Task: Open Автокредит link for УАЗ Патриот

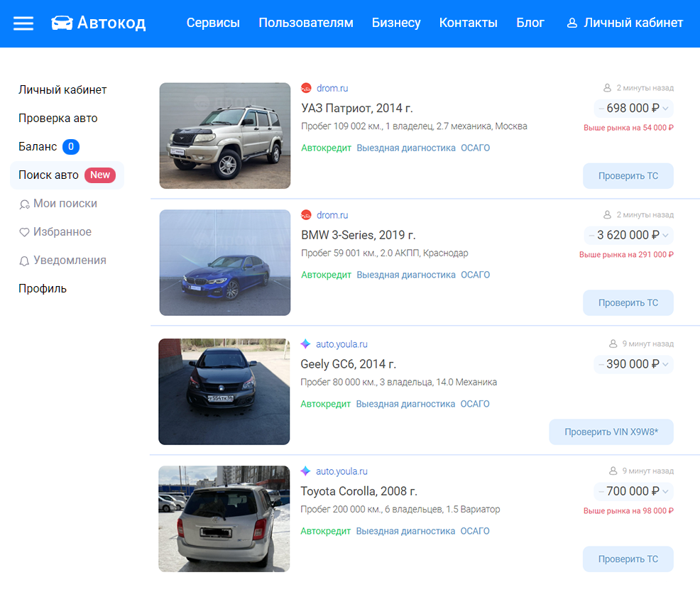Action: click(x=327, y=148)
